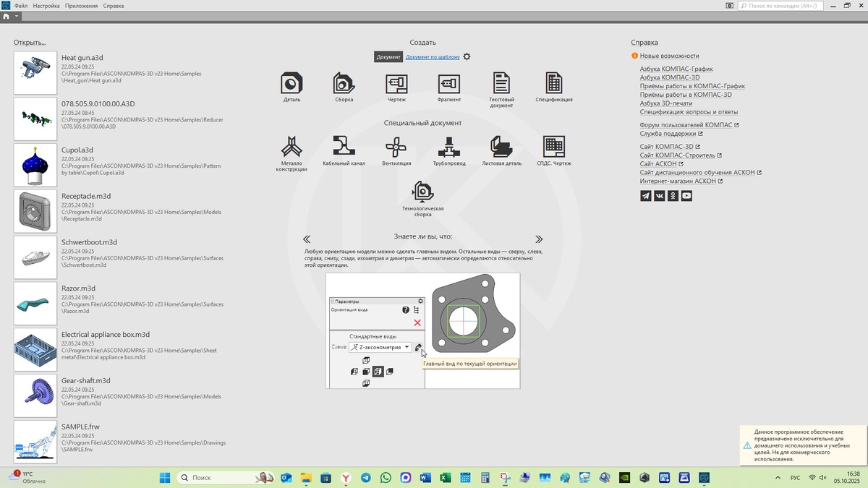Create a new Спецификация document
Image resolution: width=868 pixels, height=488 pixels.
554,86
